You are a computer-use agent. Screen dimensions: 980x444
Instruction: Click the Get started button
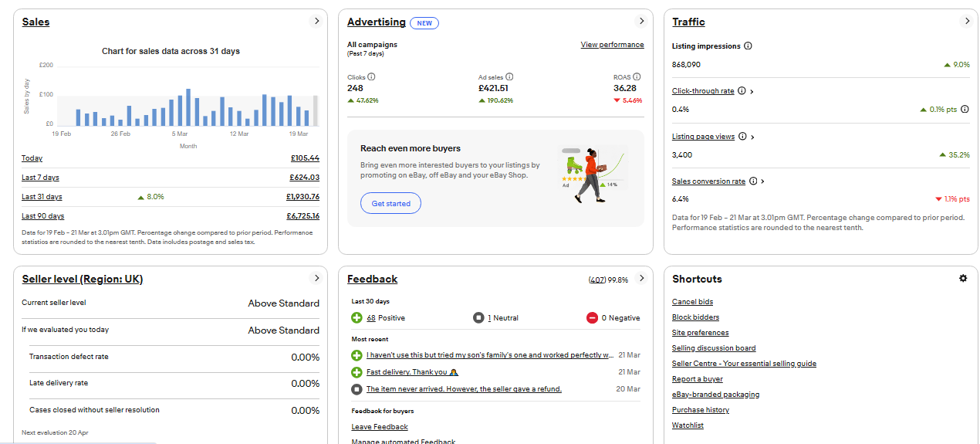(x=390, y=203)
